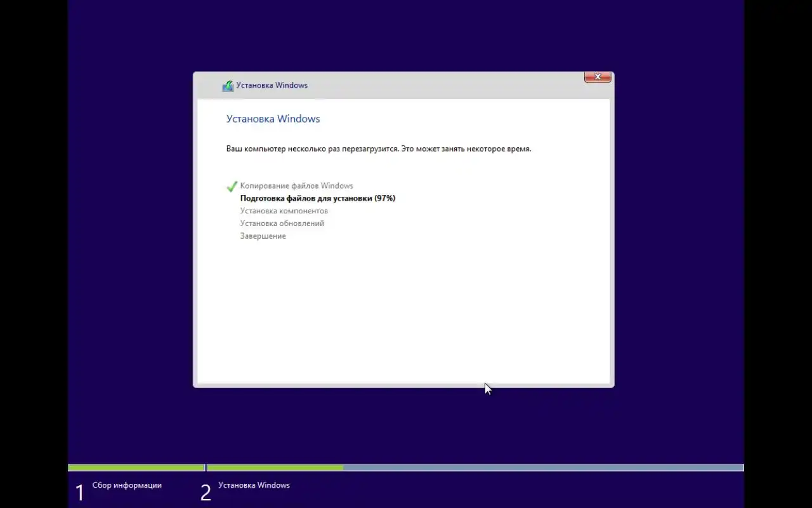The width and height of the screenshot is (812, 508).
Task: Close the Установка Windows dialog
Action: pyautogui.click(x=598, y=77)
